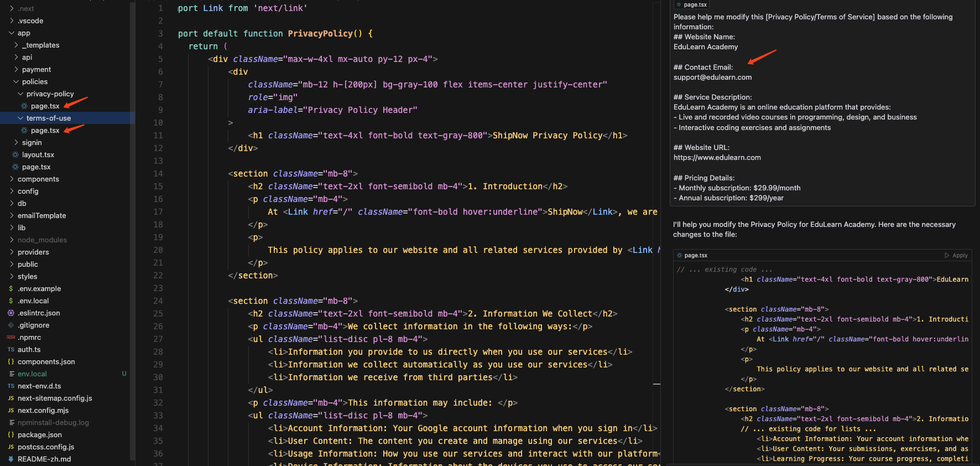Click 'PrivacyPolicy' function name in editor
Screen dimensions: 980x466
pyautogui.click(x=320, y=33)
